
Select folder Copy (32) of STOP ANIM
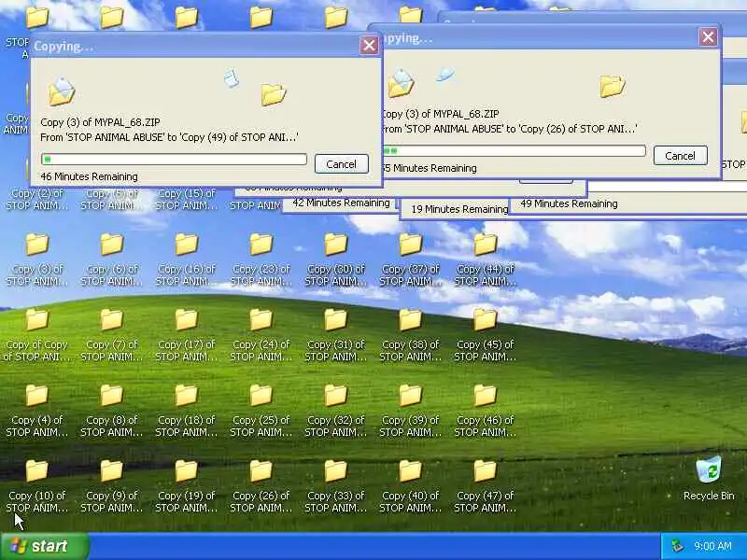click(x=336, y=411)
